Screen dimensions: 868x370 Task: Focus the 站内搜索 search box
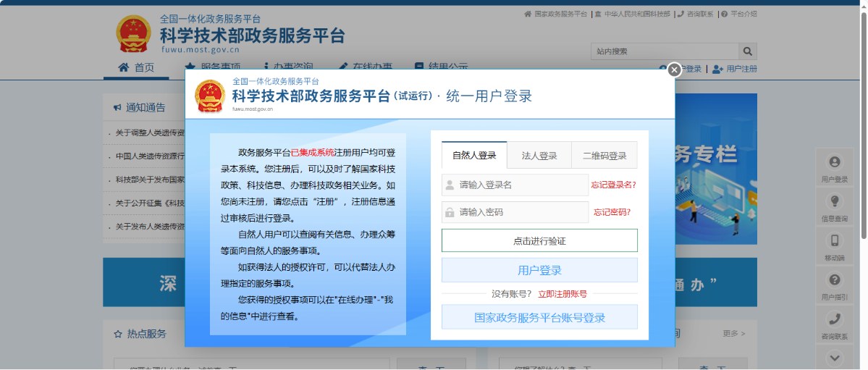tap(665, 51)
